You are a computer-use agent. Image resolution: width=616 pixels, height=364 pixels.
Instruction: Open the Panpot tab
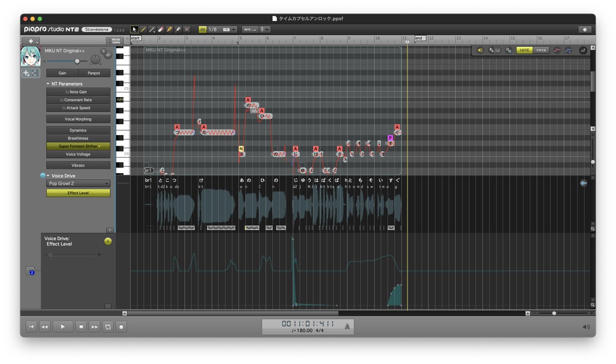94,73
